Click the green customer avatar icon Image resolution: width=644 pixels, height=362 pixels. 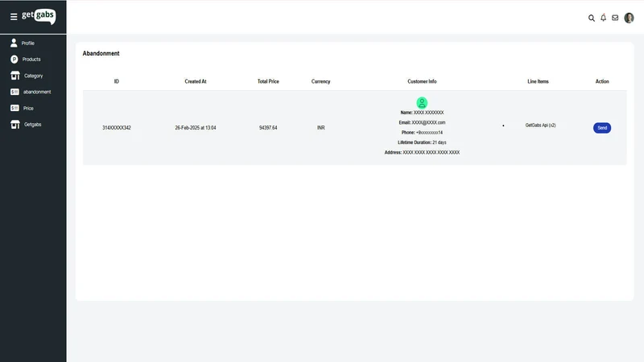(x=422, y=103)
